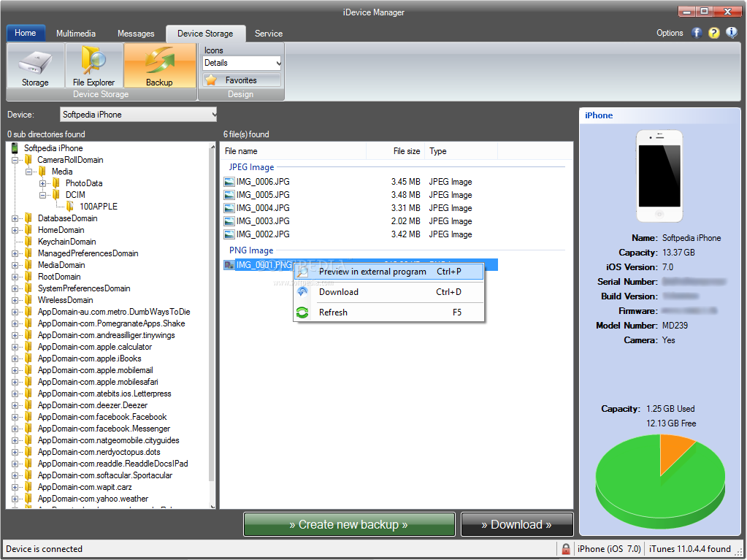Select the Device Storage tab
The width and height of the screenshot is (747, 560).
205,34
